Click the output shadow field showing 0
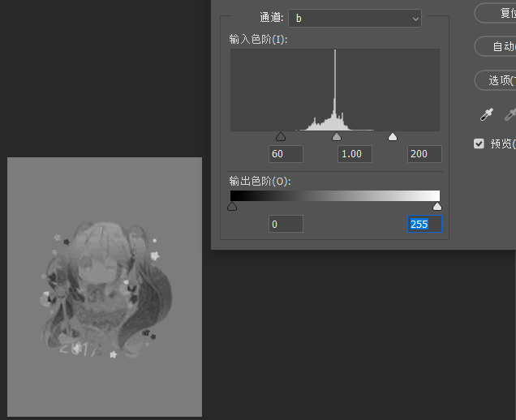The width and height of the screenshot is (516, 420). point(286,224)
